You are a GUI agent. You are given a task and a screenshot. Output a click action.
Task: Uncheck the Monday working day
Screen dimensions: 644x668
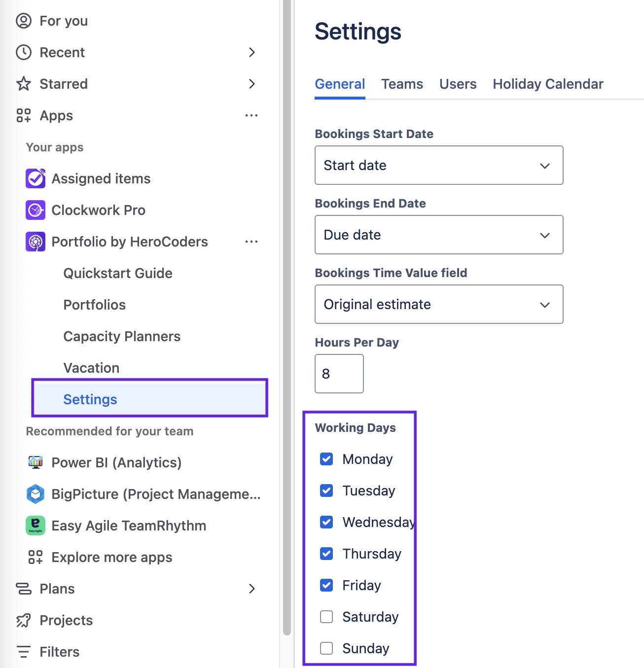(x=326, y=459)
